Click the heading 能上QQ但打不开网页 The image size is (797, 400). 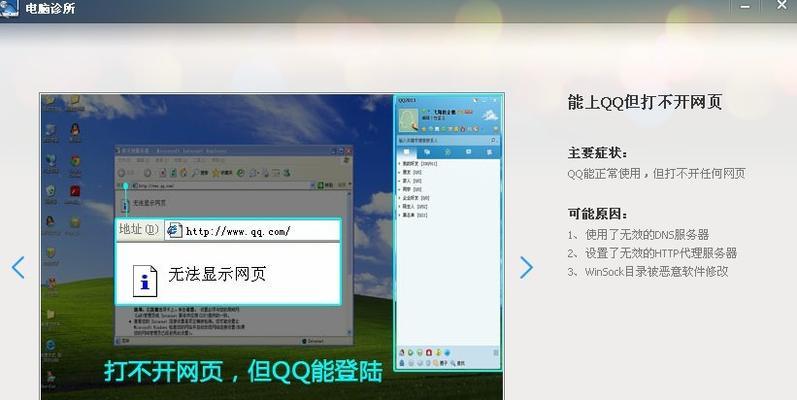[644, 102]
